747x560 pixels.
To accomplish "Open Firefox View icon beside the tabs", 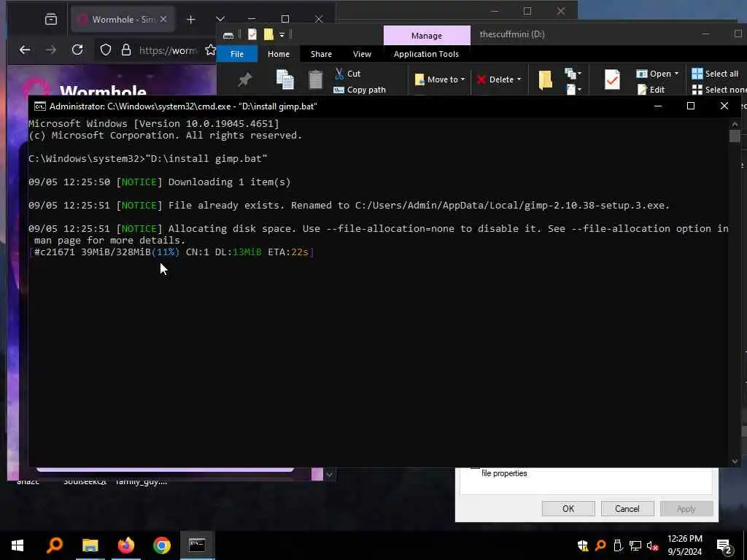I will pyautogui.click(x=51, y=19).
